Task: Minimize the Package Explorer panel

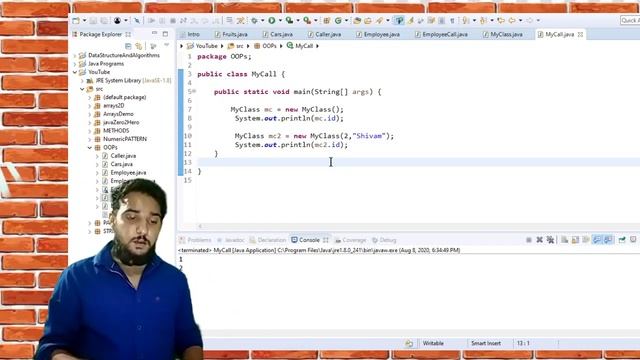Action: point(154,33)
